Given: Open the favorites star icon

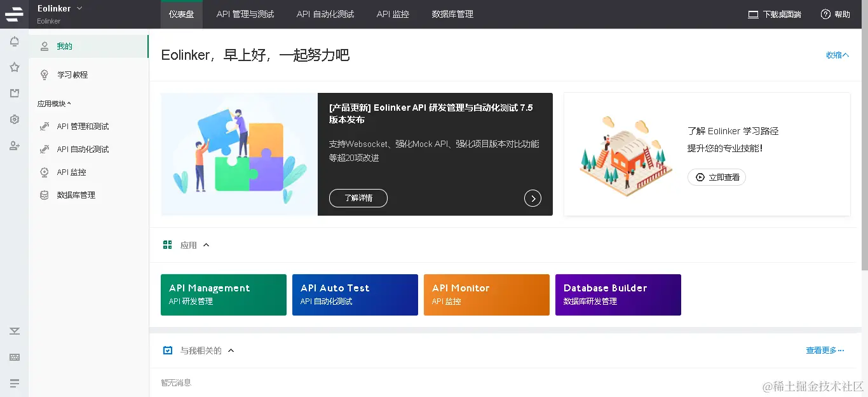Looking at the screenshot, I should (x=15, y=67).
